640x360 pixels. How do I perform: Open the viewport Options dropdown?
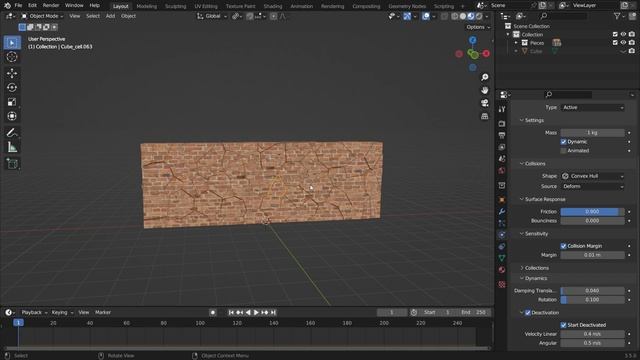478,27
